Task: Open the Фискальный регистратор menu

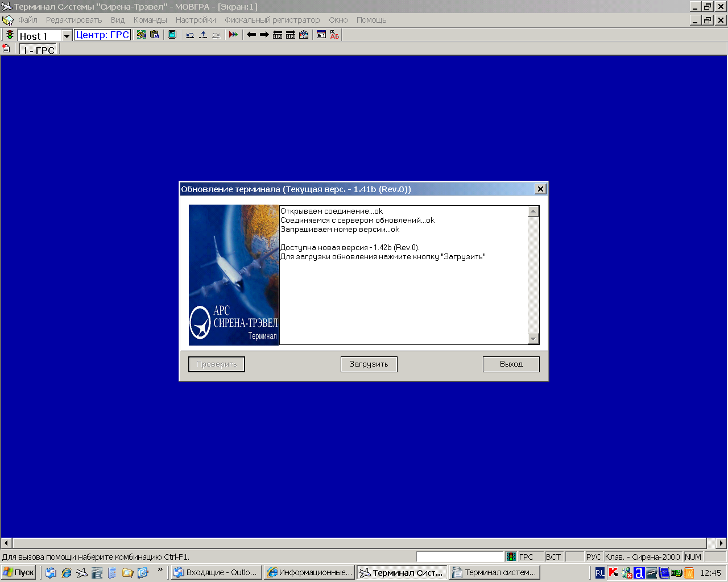Action: [x=272, y=20]
